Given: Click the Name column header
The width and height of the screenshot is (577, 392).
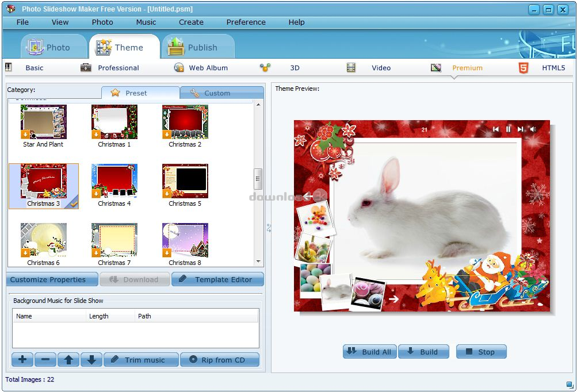Looking at the screenshot, I should point(49,316).
